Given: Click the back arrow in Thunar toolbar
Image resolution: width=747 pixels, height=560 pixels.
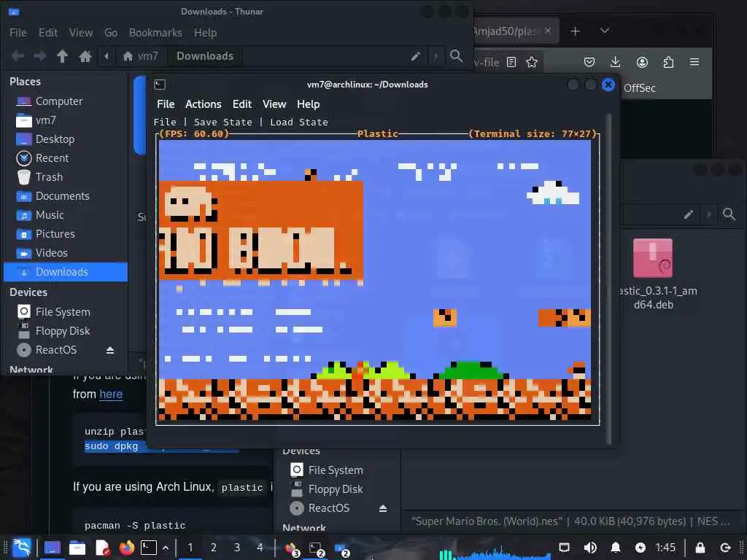Looking at the screenshot, I should click(x=18, y=56).
